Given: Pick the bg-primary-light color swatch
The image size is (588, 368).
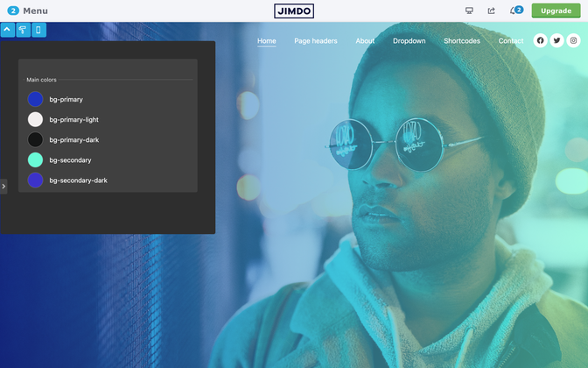Looking at the screenshot, I should pos(35,119).
